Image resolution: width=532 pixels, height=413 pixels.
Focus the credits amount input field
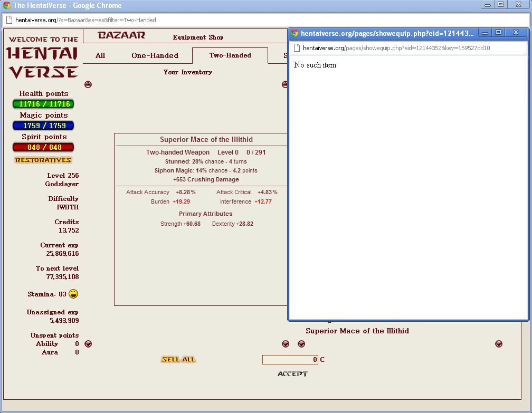(x=290, y=360)
